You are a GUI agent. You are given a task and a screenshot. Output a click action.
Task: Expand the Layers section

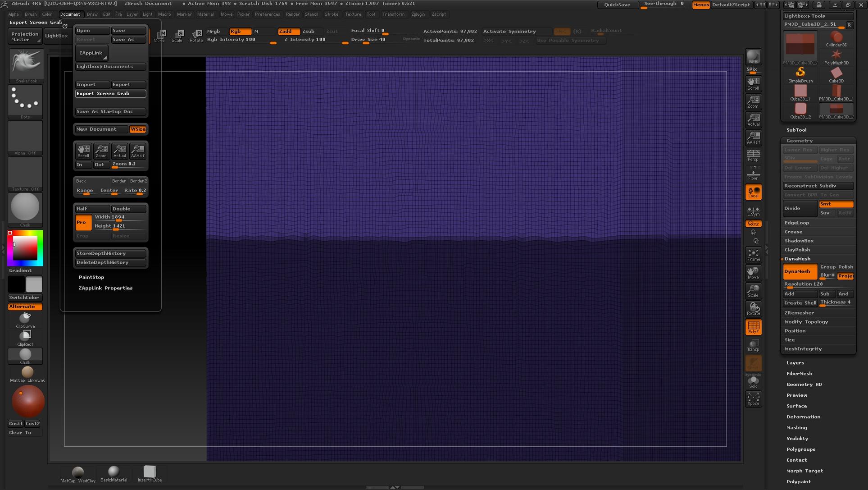tap(795, 362)
